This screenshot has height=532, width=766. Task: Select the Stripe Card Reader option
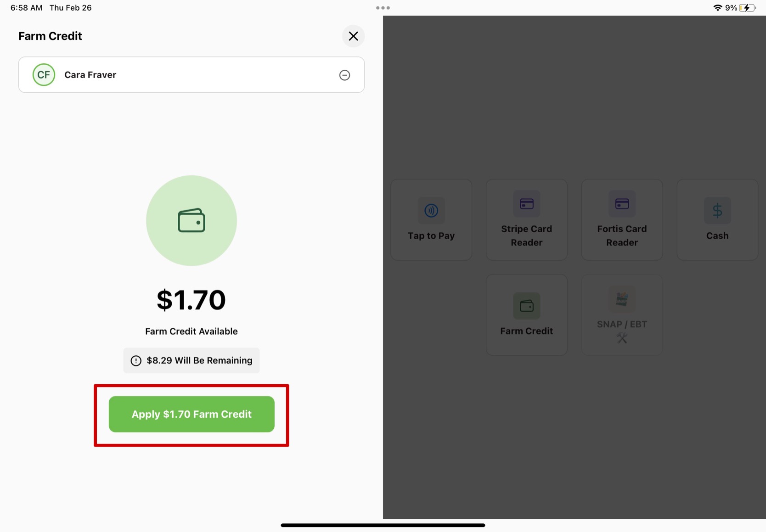[x=526, y=220]
